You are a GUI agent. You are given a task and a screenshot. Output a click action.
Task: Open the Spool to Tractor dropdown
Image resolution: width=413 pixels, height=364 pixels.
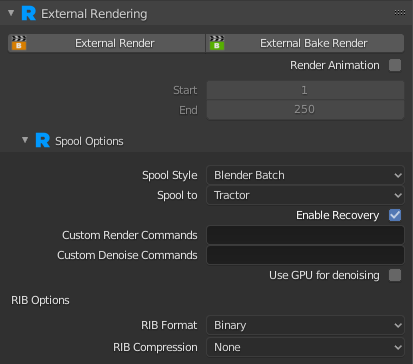(305, 195)
